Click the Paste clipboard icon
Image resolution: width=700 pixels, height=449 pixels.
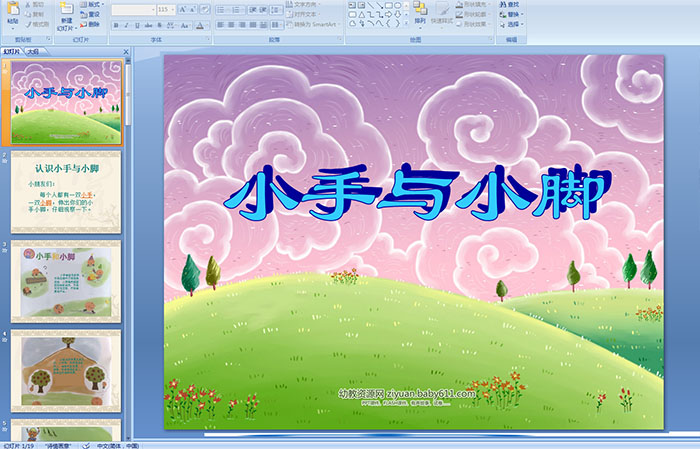[x=13, y=8]
